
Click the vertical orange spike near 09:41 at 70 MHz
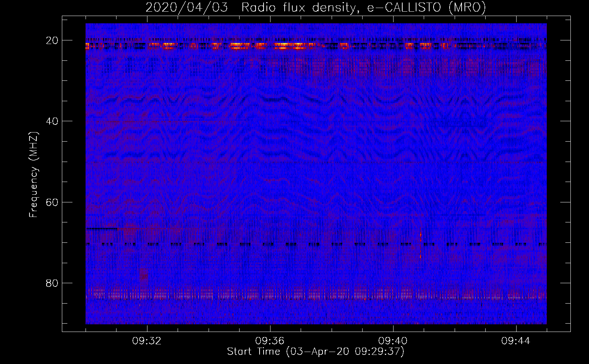coord(420,245)
